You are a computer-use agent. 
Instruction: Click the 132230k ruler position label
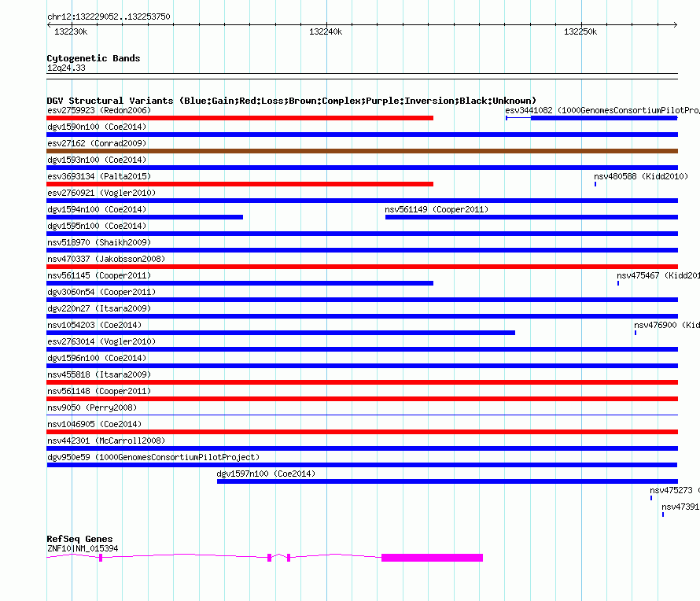(71, 31)
